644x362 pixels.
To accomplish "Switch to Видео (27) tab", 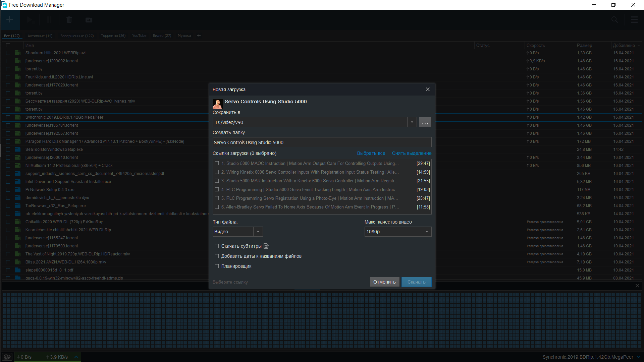I will point(162,36).
